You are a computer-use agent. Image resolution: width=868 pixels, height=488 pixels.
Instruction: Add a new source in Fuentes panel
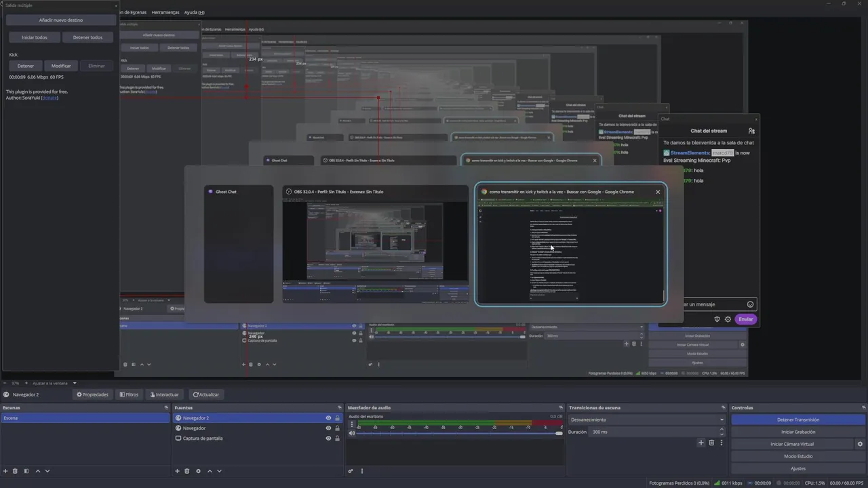178,471
